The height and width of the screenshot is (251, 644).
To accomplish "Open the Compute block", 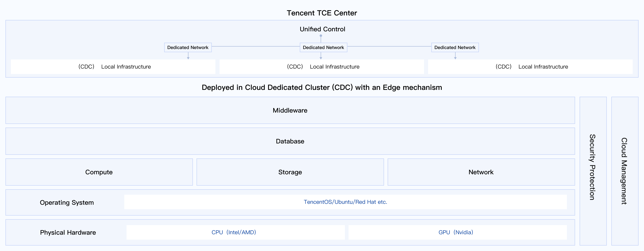I will [99, 172].
